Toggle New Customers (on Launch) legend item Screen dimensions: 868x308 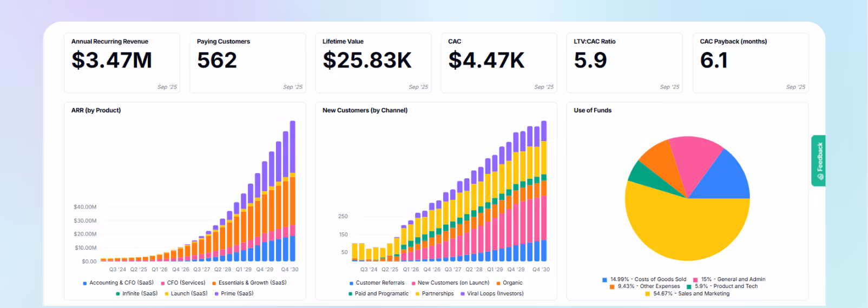450,283
